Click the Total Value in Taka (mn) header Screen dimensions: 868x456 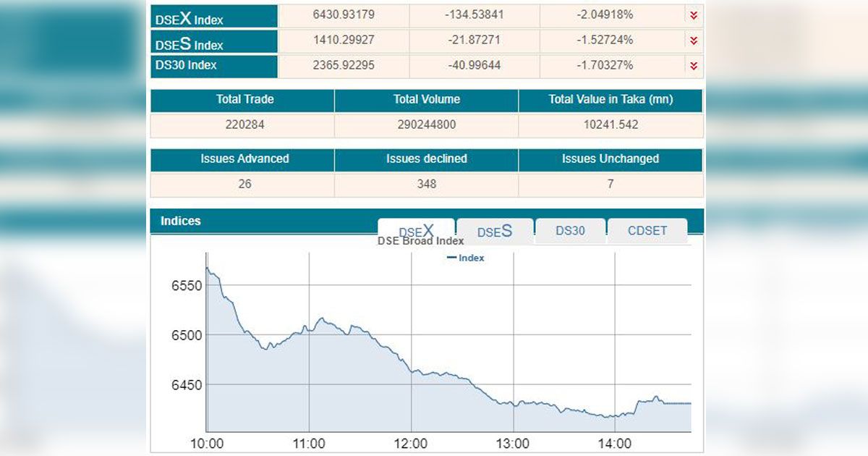pyautogui.click(x=610, y=100)
